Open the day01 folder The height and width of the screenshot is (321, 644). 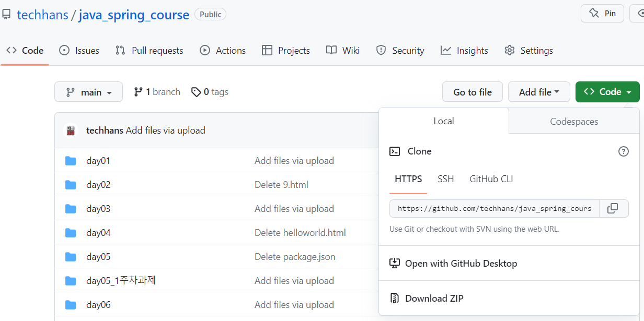[98, 161]
